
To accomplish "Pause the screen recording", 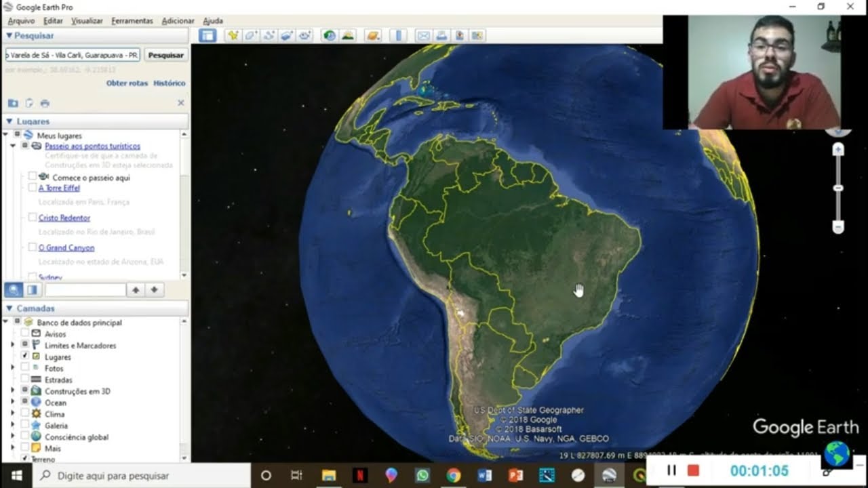I will click(x=671, y=470).
